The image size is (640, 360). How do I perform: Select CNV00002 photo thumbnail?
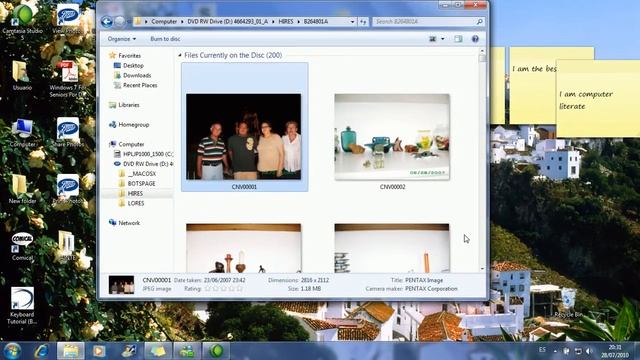[392, 137]
